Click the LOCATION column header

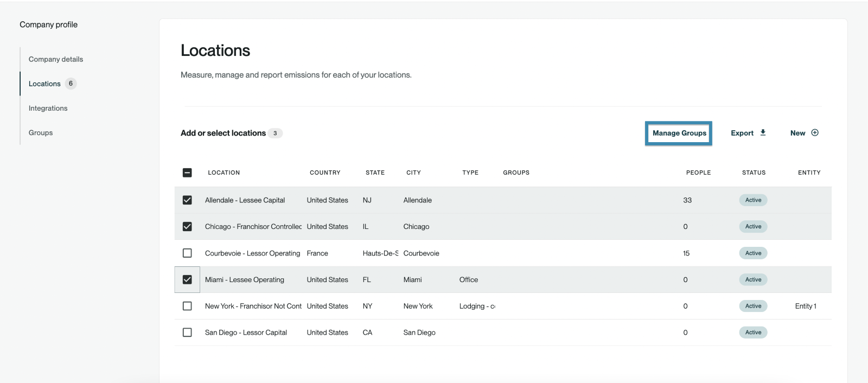point(224,173)
